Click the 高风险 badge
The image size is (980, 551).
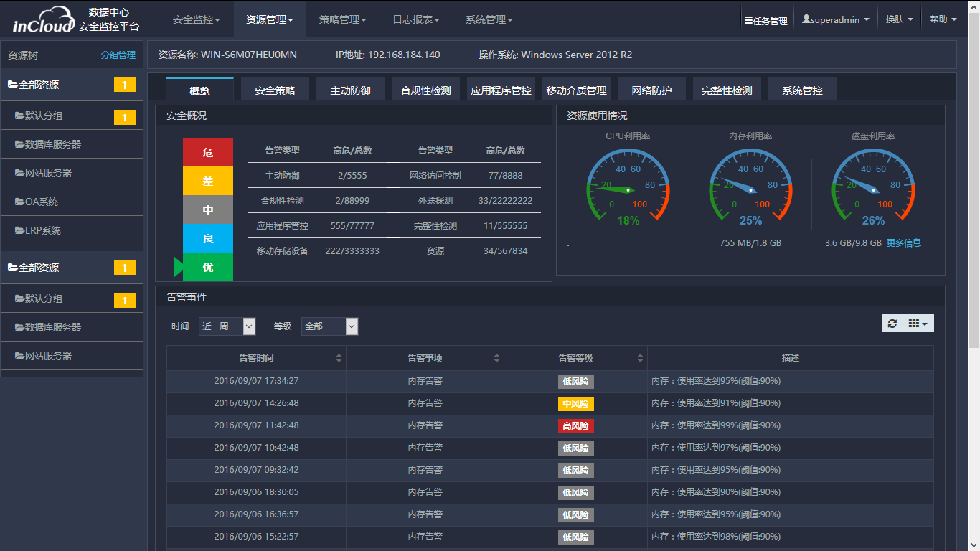coord(576,426)
